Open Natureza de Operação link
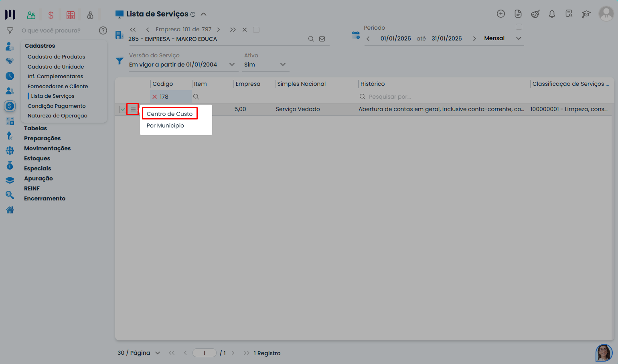 (x=57, y=115)
